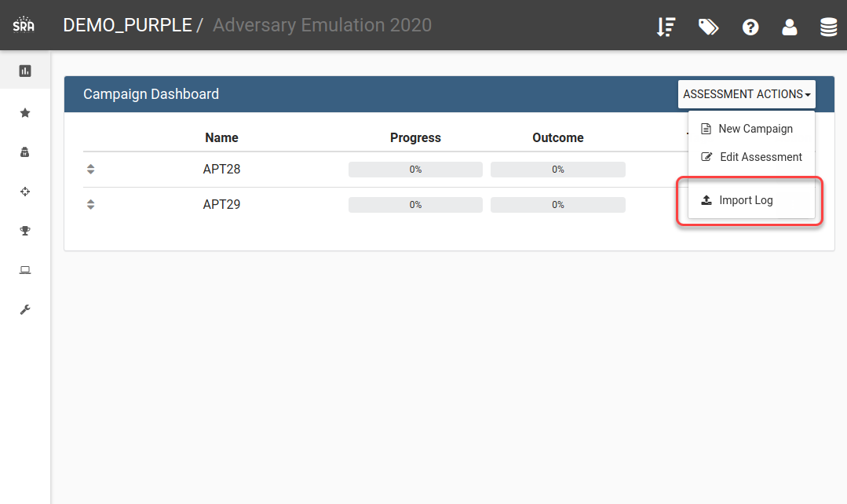Open the sort order icon in header

click(666, 27)
